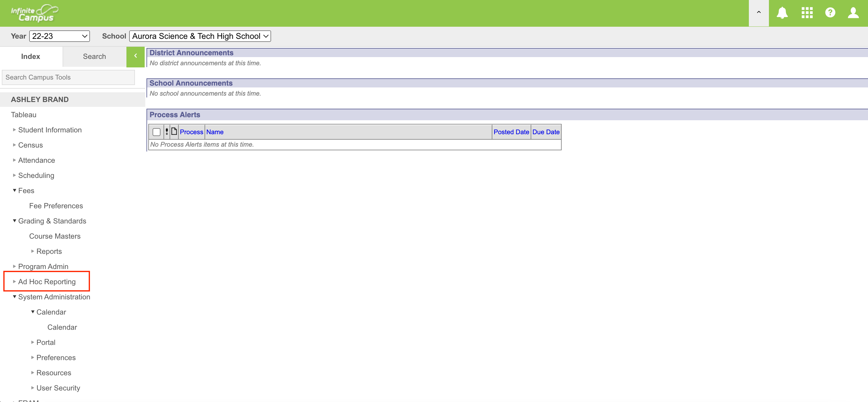Image resolution: width=868 pixels, height=402 pixels.
Task: Open the user account menu icon
Action: (x=853, y=13)
